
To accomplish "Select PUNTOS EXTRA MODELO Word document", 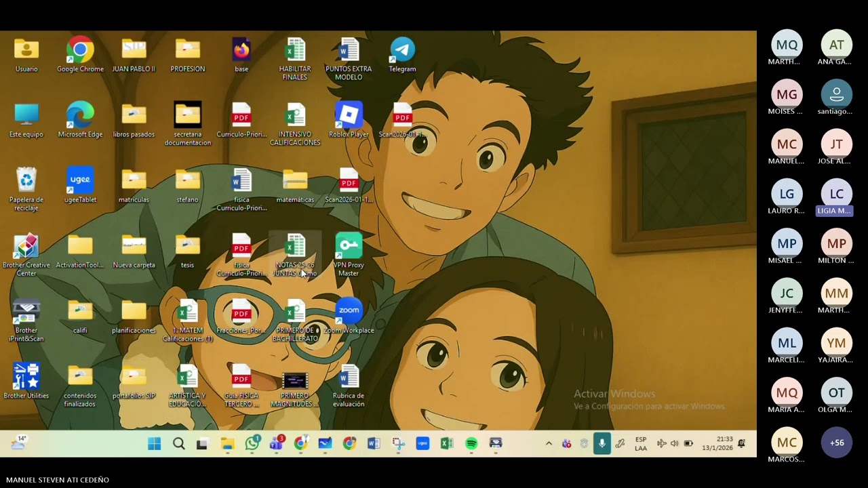I will [349, 59].
